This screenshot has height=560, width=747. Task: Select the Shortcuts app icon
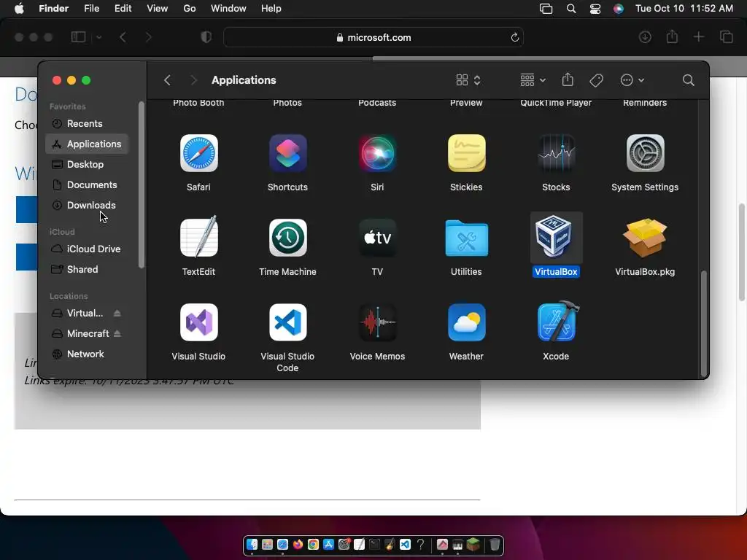[x=287, y=153]
